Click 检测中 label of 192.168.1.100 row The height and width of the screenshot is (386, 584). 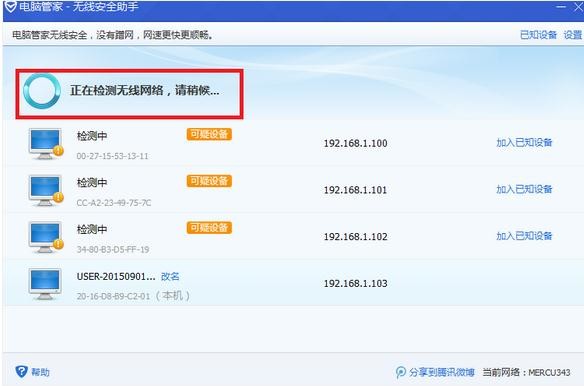[92, 136]
